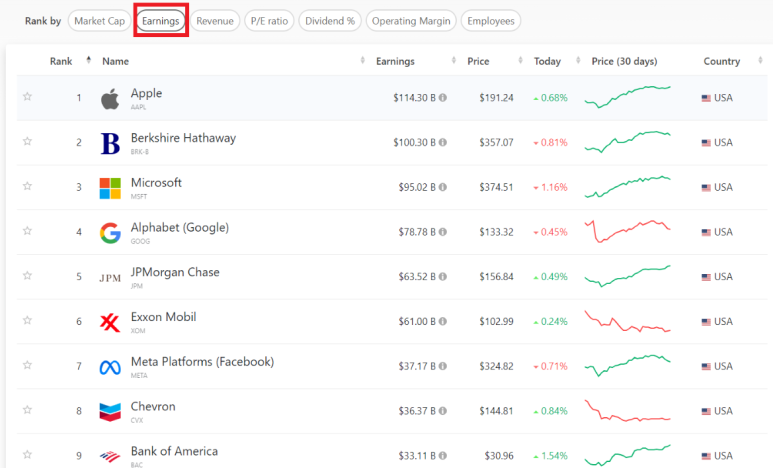
Task: Rank by Market Cap
Action: pos(99,21)
